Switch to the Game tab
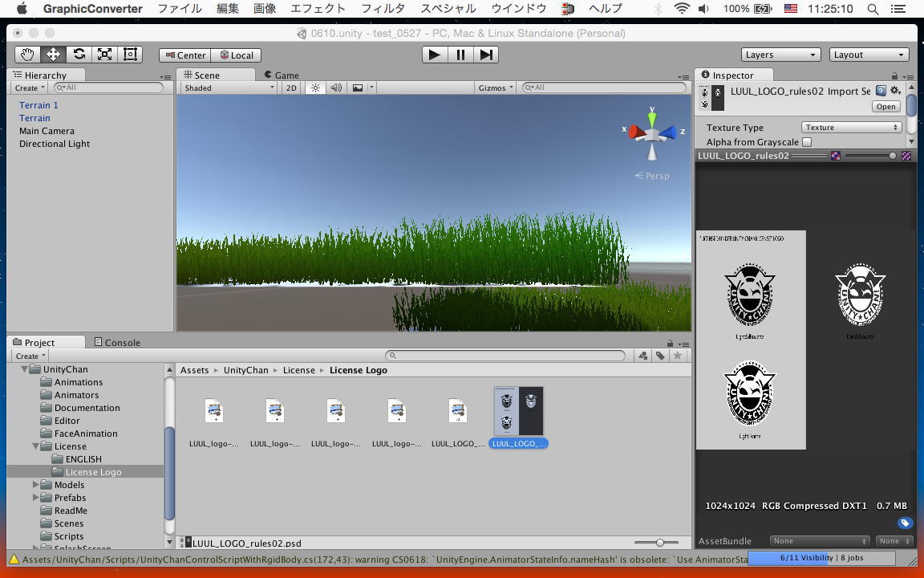Image resolution: width=924 pixels, height=578 pixels. click(281, 75)
